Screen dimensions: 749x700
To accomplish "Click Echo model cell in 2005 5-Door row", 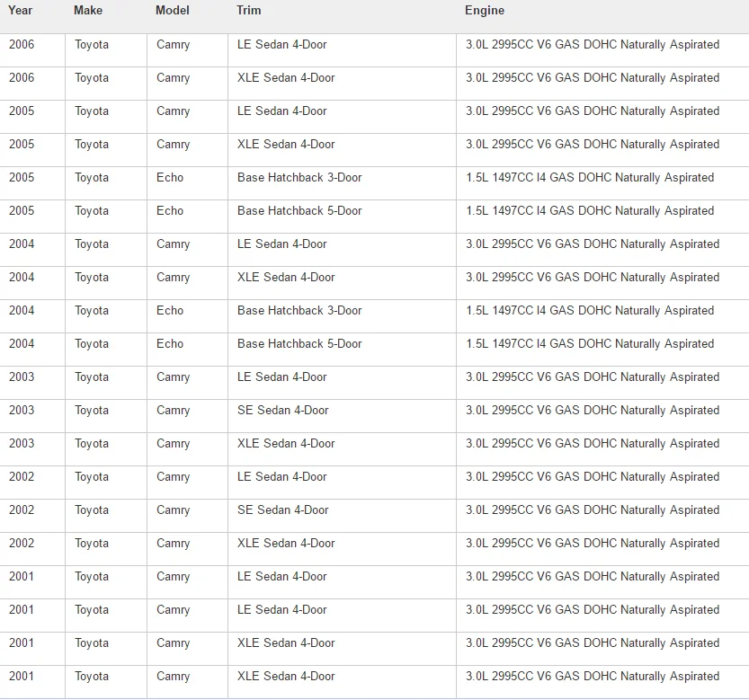I will coord(187,217).
